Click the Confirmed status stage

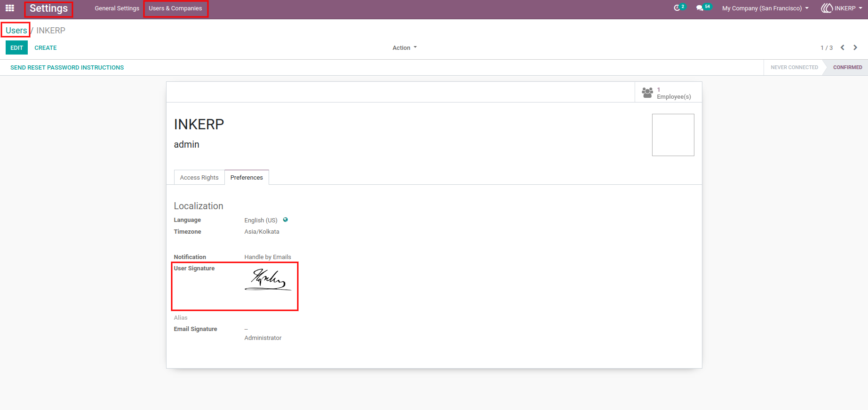pyautogui.click(x=847, y=67)
